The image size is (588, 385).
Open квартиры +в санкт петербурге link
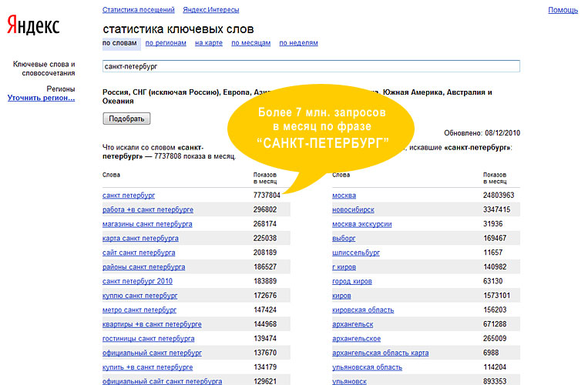coord(152,324)
